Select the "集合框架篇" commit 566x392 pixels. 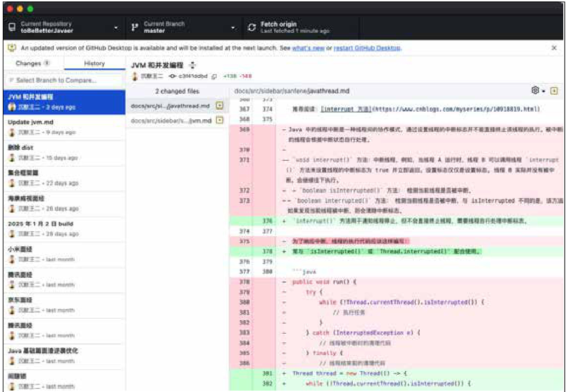pyautogui.click(x=64, y=178)
